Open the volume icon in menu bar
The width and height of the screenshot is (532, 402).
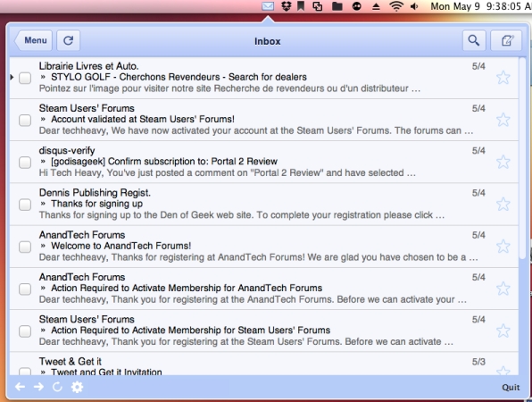[x=414, y=6]
